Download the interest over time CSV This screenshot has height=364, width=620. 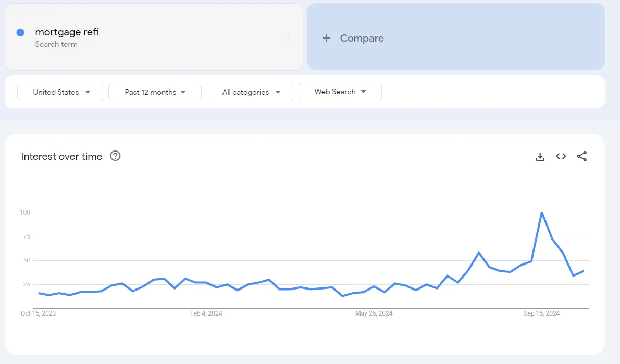540,156
